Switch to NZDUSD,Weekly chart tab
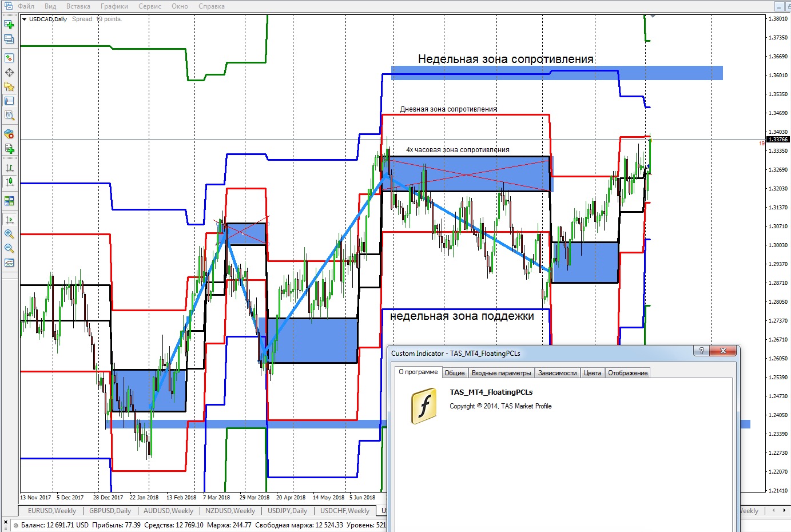This screenshot has height=532, width=791. click(x=230, y=511)
